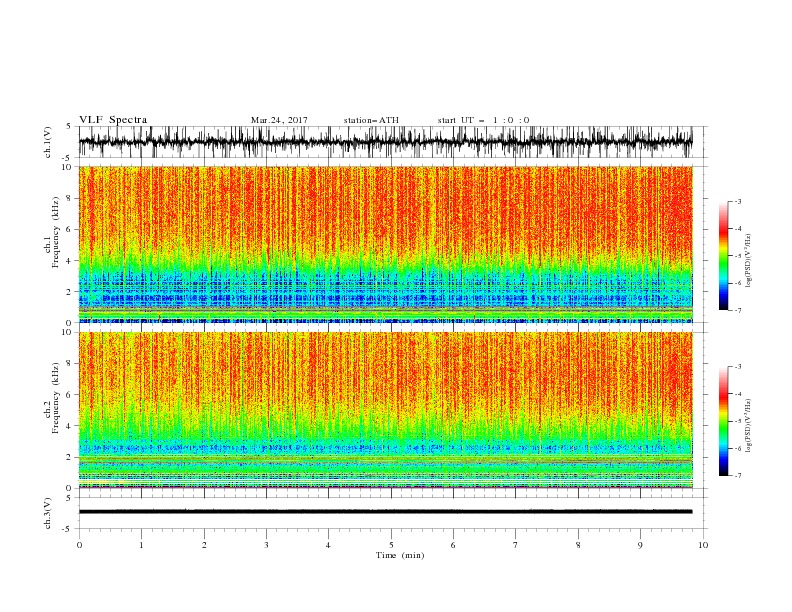Click the "6" tick on the time axis

tap(453, 545)
